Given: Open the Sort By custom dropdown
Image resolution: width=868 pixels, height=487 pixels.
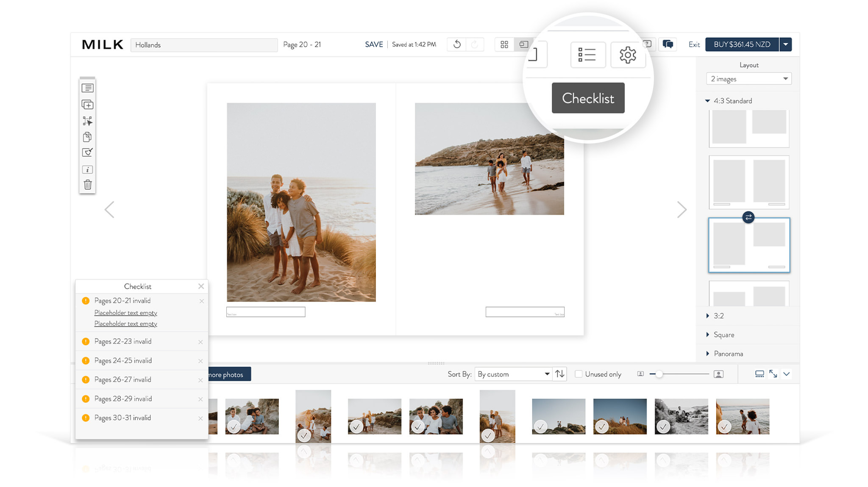Looking at the screenshot, I should point(513,374).
